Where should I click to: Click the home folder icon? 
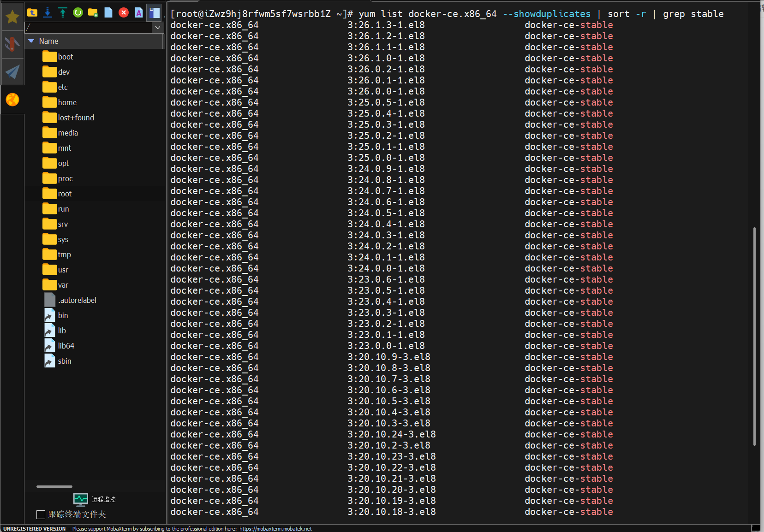(49, 102)
